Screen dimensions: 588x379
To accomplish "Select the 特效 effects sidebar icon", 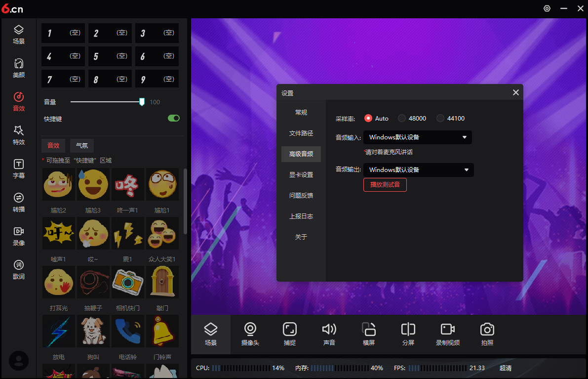I will click(x=19, y=135).
